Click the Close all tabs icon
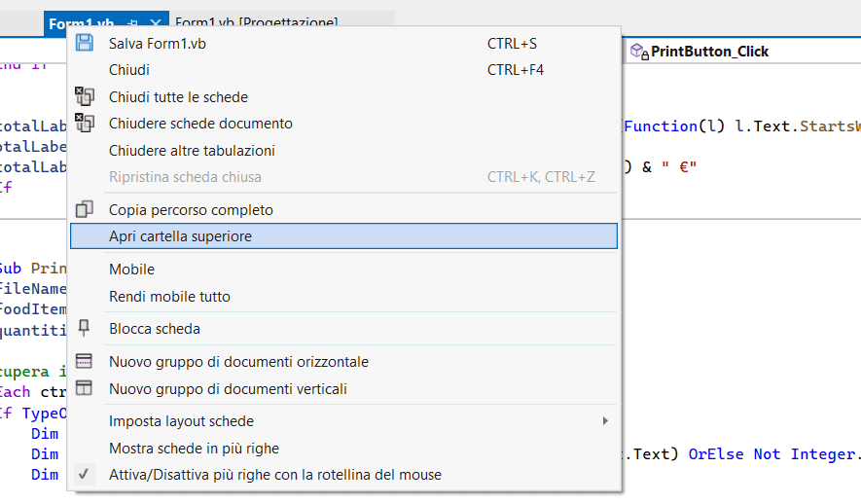This screenshot has width=861, height=504. 85,96
